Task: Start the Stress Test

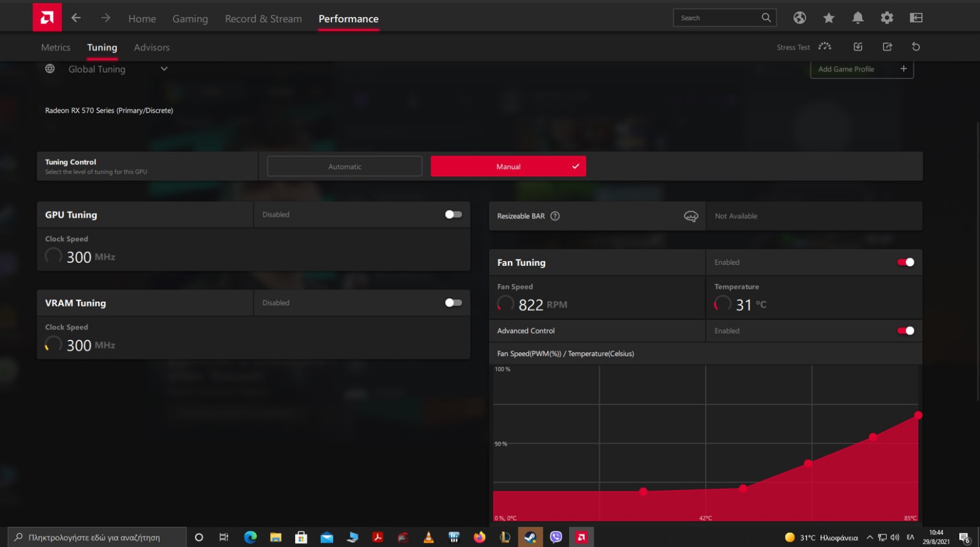Action: [824, 47]
